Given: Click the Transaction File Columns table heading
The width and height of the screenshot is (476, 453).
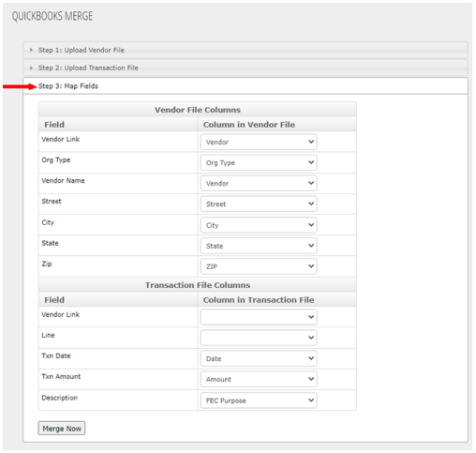Looking at the screenshot, I should (x=198, y=285).
